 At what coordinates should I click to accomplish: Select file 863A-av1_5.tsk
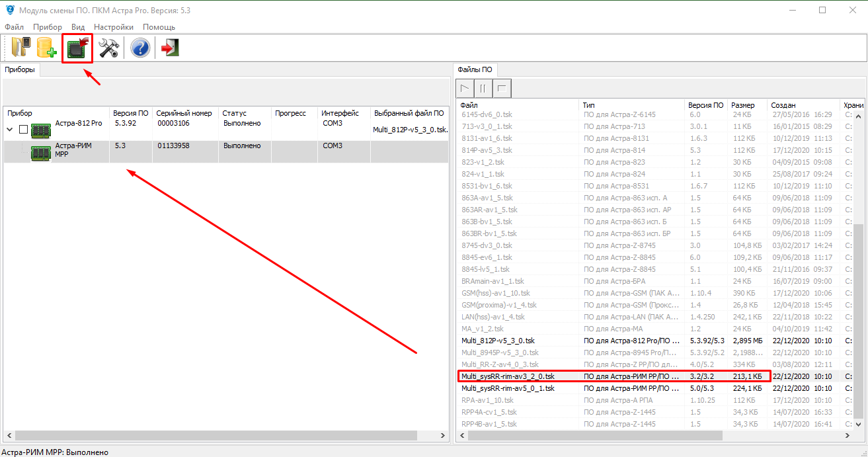pos(487,198)
